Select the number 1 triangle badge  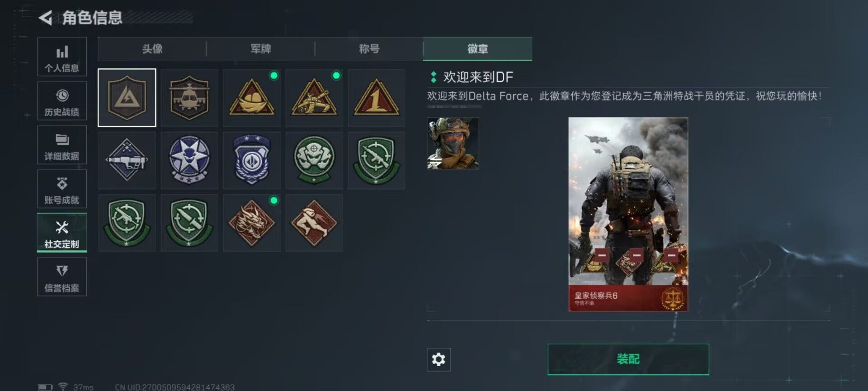click(377, 98)
